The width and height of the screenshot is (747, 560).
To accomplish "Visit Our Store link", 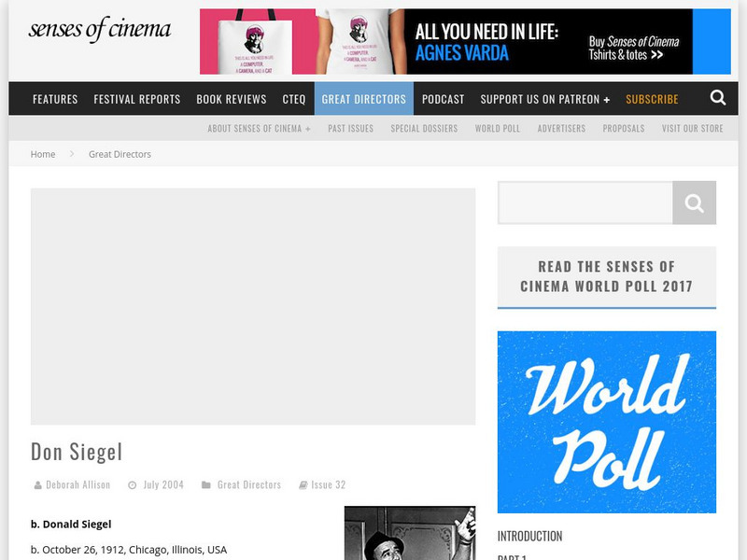I will [693, 129].
